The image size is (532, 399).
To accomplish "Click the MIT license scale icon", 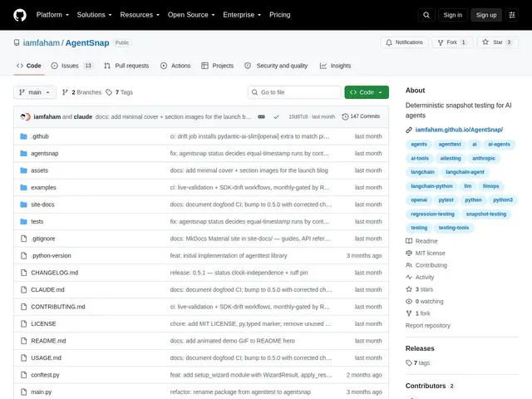I will tap(409, 253).
